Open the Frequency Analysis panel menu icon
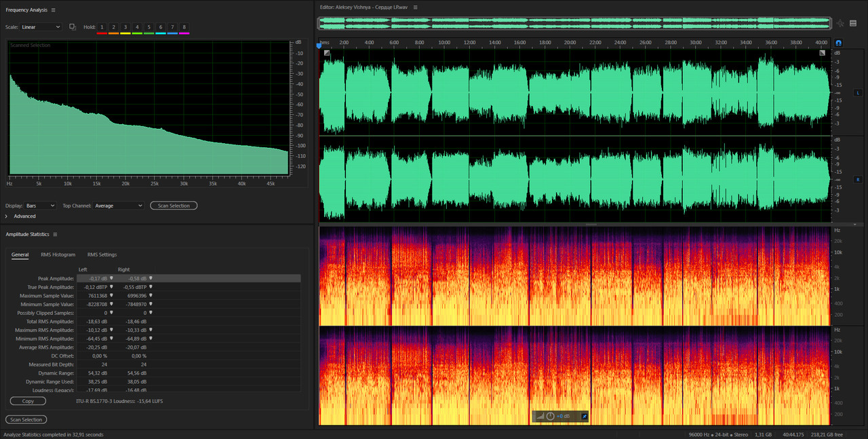 point(54,10)
